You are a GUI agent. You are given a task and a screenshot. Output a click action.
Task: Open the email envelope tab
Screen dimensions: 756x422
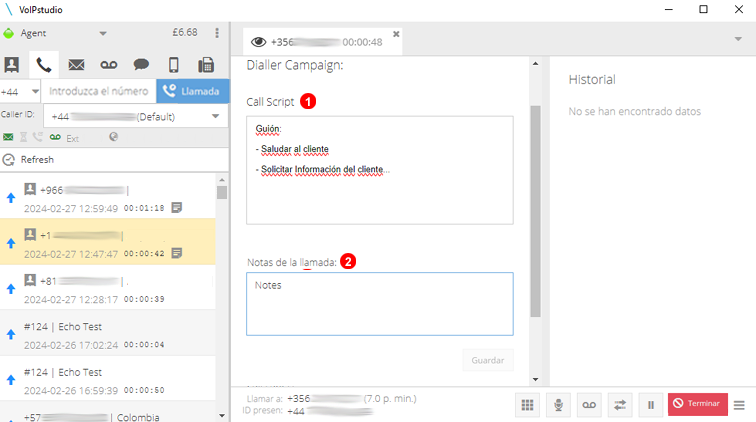point(76,65)
